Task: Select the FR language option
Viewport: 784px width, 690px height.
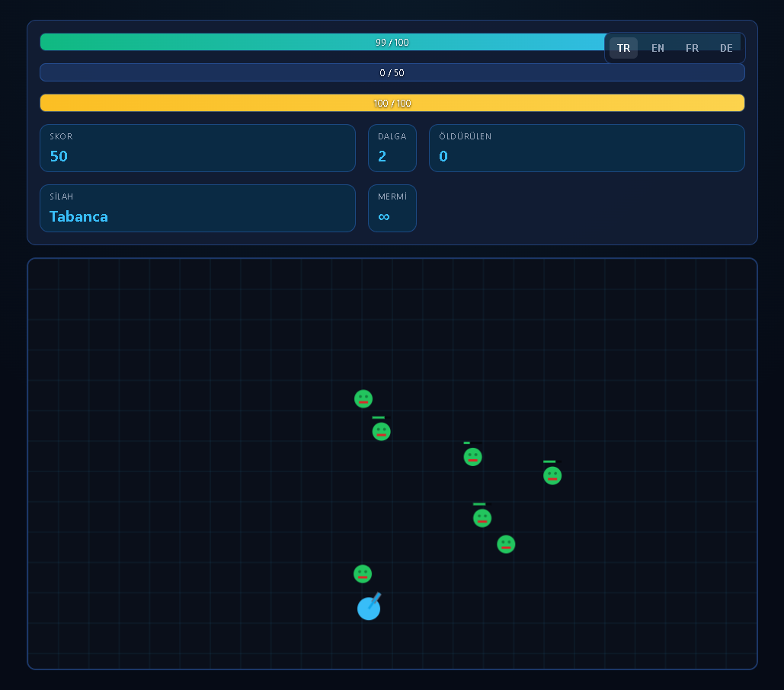Action: coord(692,48)
